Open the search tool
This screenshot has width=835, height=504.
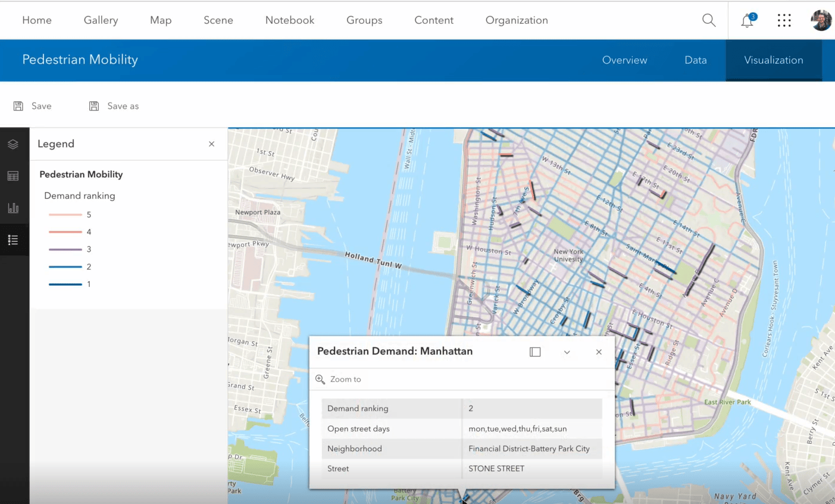[x=708, y=20]
